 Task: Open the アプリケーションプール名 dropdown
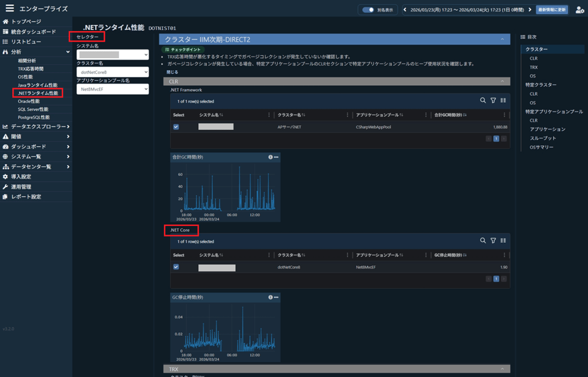tap(112, 89)
